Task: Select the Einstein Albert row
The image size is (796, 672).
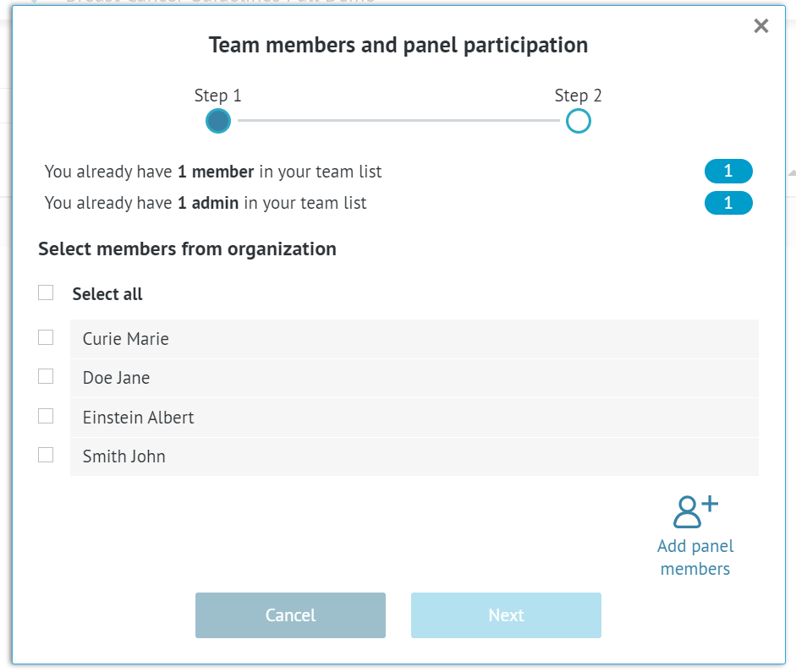Action: click(x=413, y=417)
